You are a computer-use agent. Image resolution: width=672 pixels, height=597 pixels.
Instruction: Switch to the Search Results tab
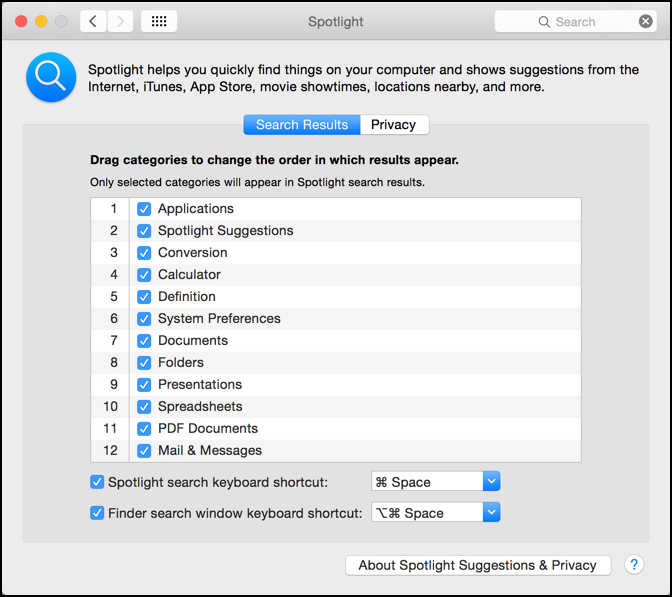pos(302,125)
